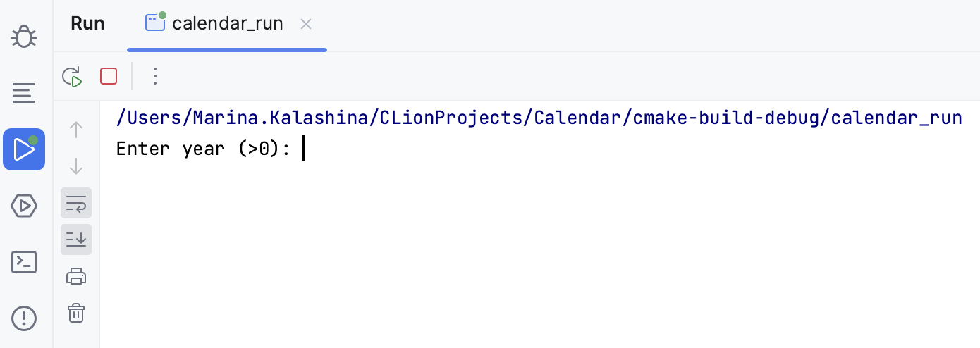Stop the running process
This screenshot has height=348, width=980.
(x=109, y=76)
